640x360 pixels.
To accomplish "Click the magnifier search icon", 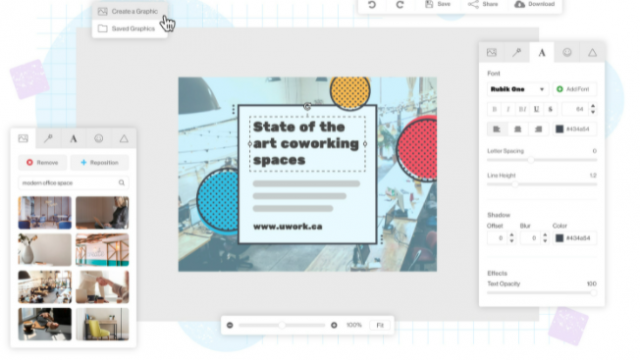I will click(122, 183).
